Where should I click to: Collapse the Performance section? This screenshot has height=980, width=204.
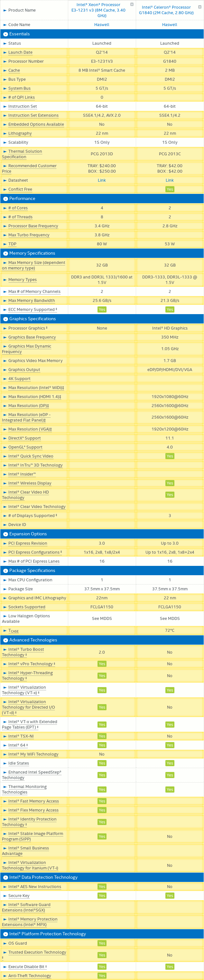(x=5, y=199)
